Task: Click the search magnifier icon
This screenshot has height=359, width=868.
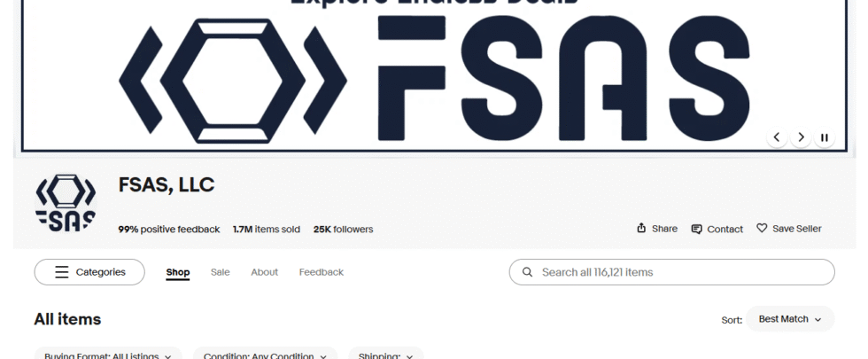Action: (x=528, y=272)
